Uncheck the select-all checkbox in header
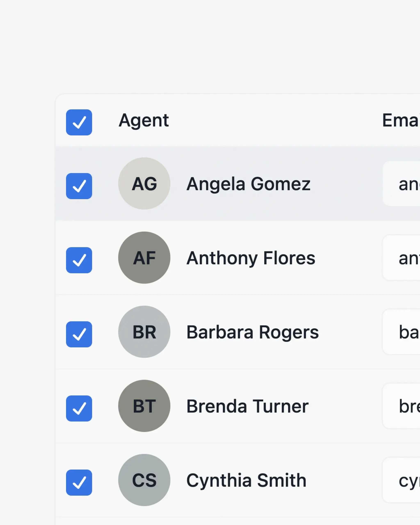The height and width of the screenshot is (525, 420). [79, 122]
